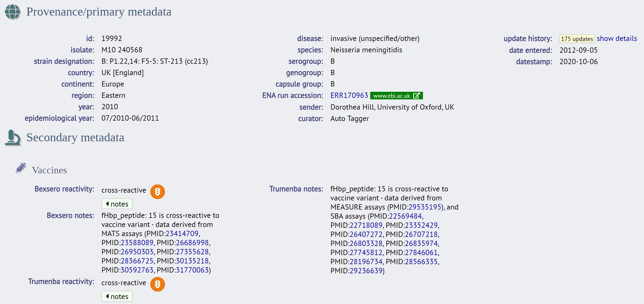Open PMID 26686998 reference
The image size is (644, 304).
click(192, 243)
